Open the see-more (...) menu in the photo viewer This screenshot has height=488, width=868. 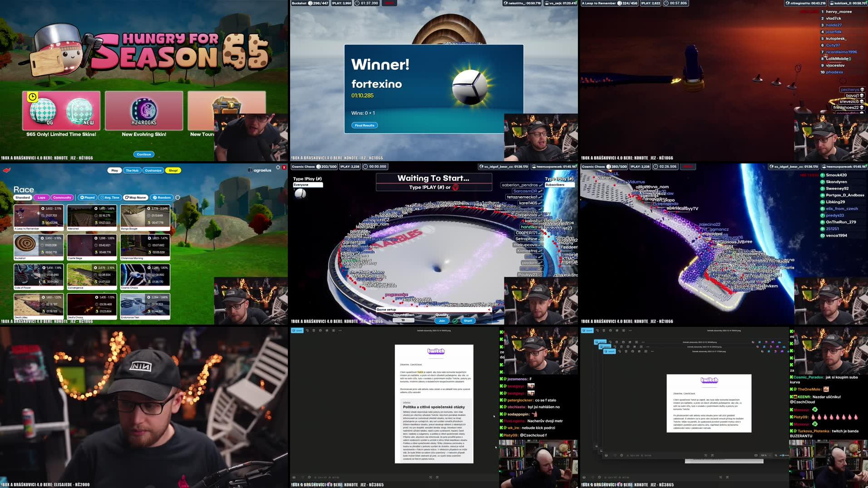pyautogui.click(x=340, y=331)
